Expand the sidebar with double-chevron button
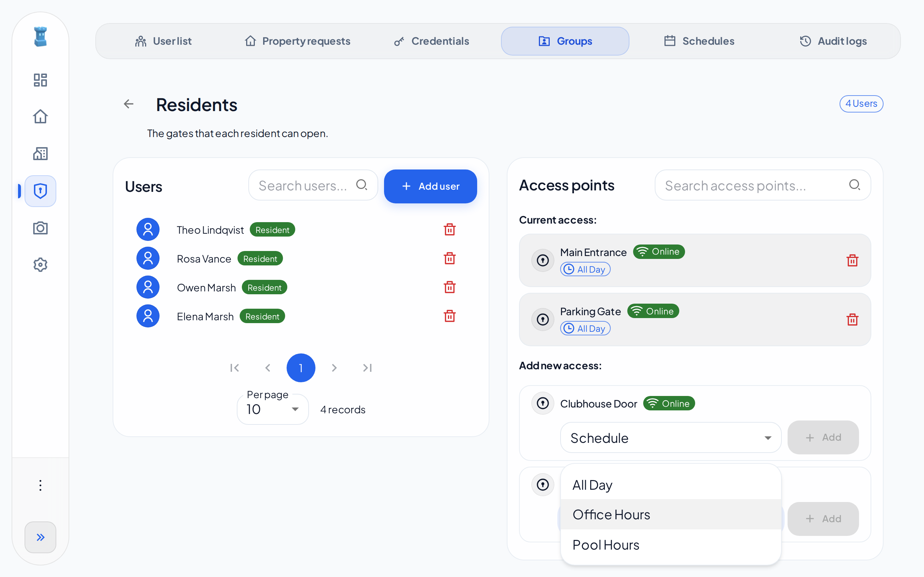Screen dimensions: 924x577 (40, 537)
